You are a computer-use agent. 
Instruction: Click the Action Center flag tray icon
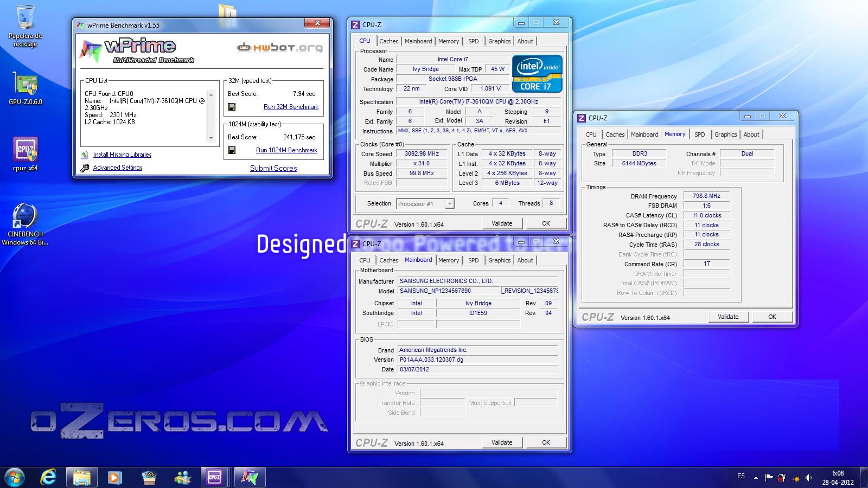[769, 478]
